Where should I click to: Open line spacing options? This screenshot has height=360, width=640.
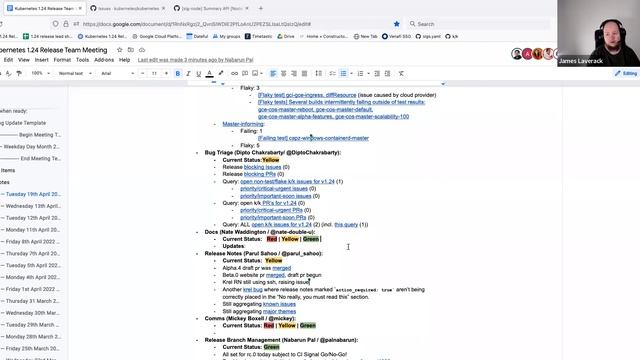(x=318, y=73)
